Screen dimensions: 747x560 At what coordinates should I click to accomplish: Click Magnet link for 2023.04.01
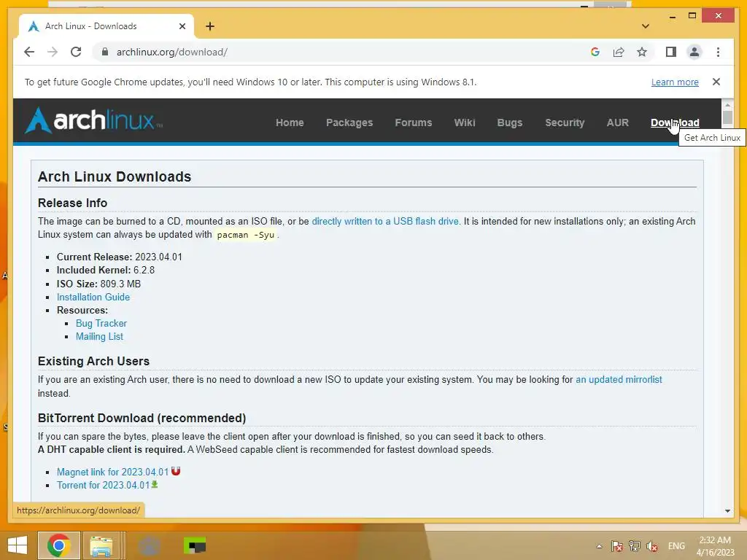click(x=112, y=472)
